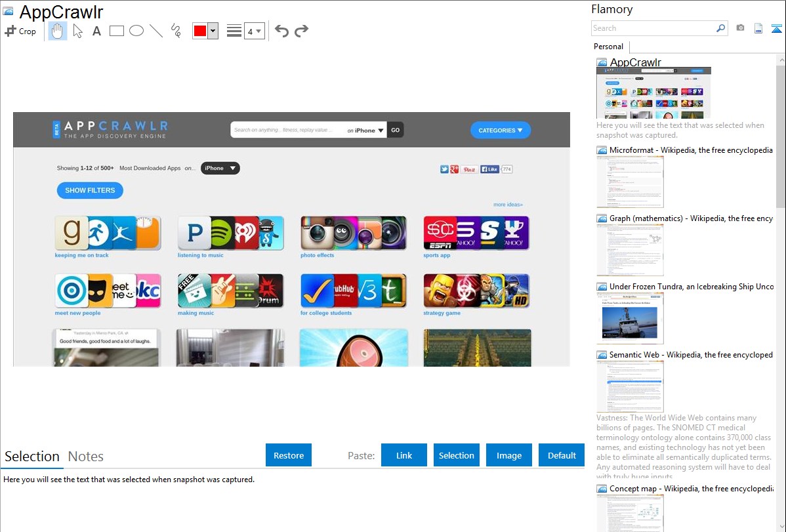Viewport: 786px width, 532px height.
Task: Click the 'strategy game' link
Action: 442,313
